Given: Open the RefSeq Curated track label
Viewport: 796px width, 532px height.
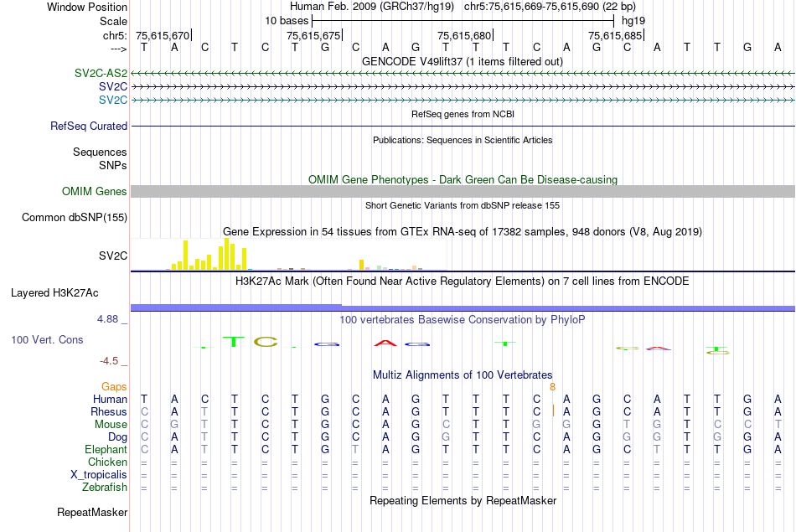Looking at the screenshot, I should click(88, 126).
